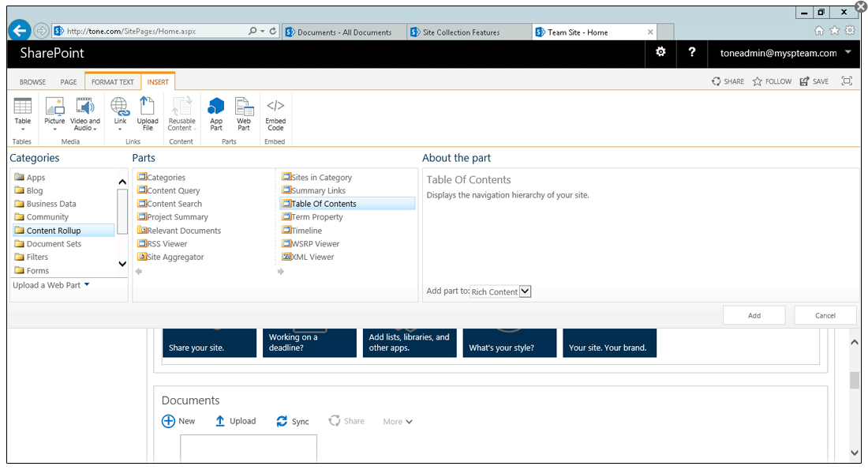Refresh the page in the address bar
Image resolution: width=868 pixels, height=470 pixels.
pos(273,31)
